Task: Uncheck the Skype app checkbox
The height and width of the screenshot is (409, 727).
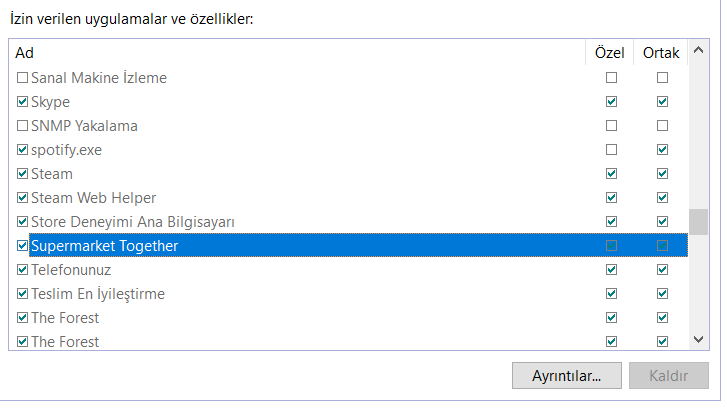Action: tap(23, 102)
